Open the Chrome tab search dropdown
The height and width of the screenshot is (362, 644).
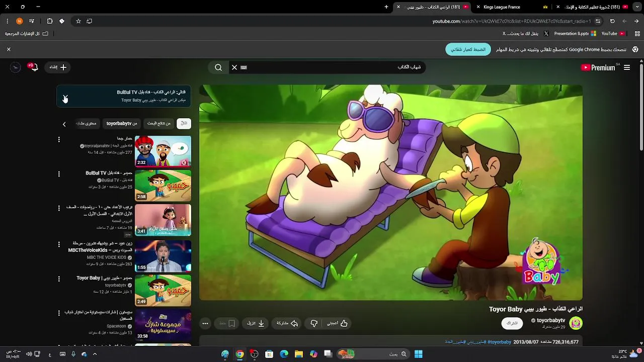coord(636,7)
